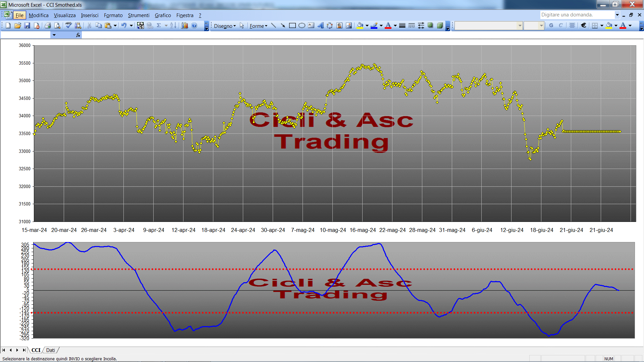Open the File menu
Viewport: 644px width, 362px height.
click(19, 15)
